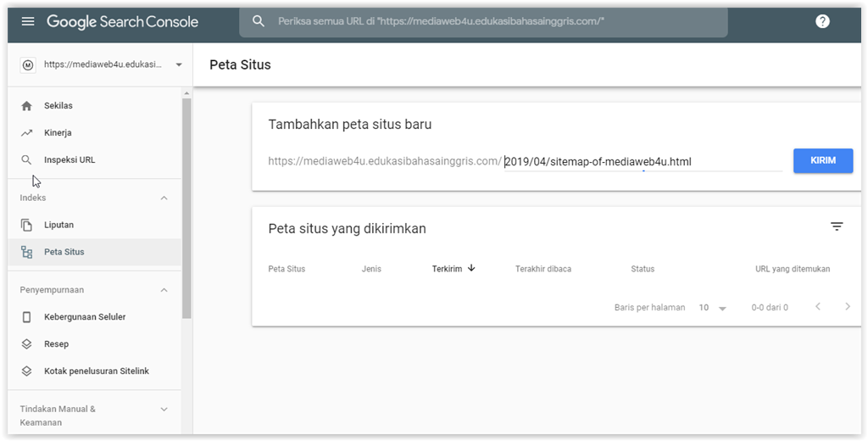Click the Kinerja trend icon
The height and width of the screenshot is (441, 868).
pos(26,133)
